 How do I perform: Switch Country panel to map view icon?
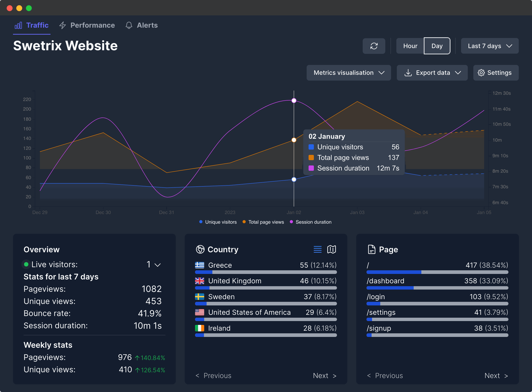click(332, 249)
